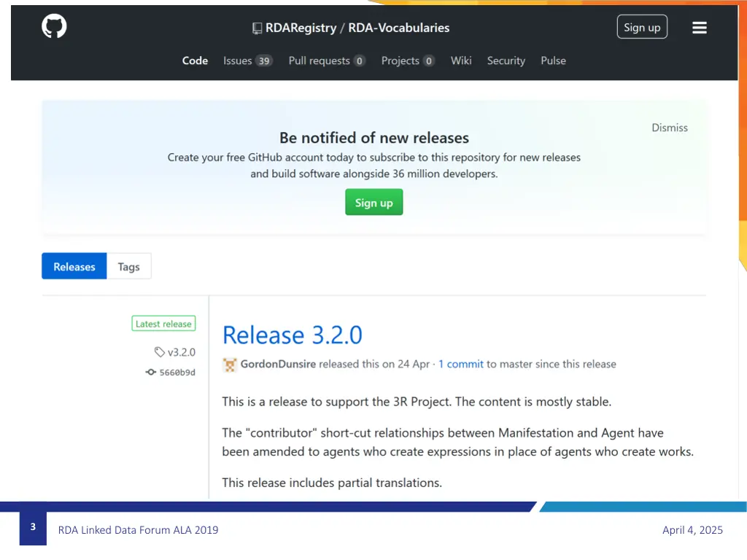This screenshot has width=747, height=560.
Task: Click the tag icon beside v3.2.0
Action: [159, 352]
